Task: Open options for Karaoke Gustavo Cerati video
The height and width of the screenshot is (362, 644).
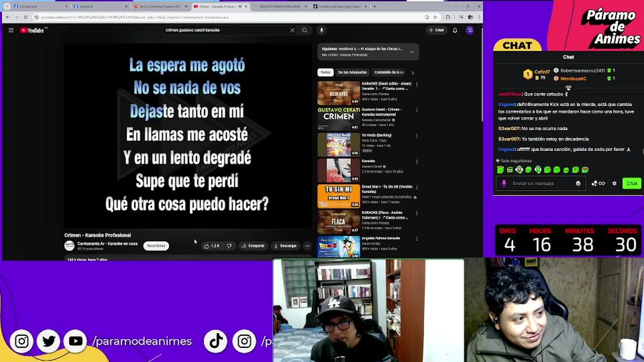Action: pyautogui.click(x=417, y=162)
